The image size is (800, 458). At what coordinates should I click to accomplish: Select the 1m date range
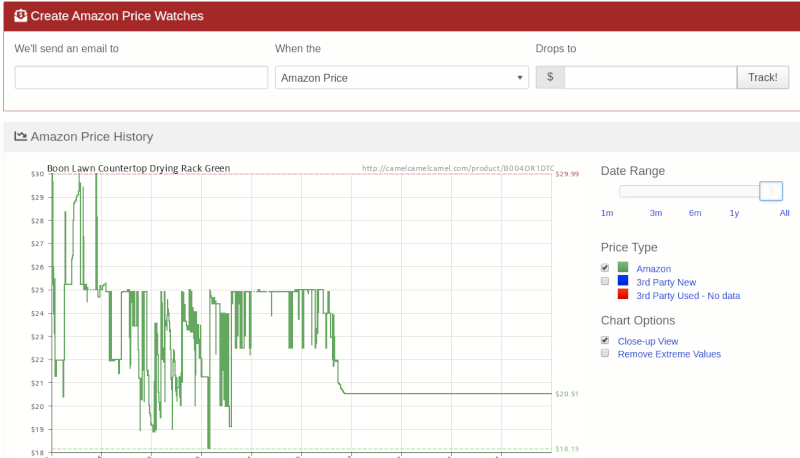pyautogui.click(x=607, y=213)
